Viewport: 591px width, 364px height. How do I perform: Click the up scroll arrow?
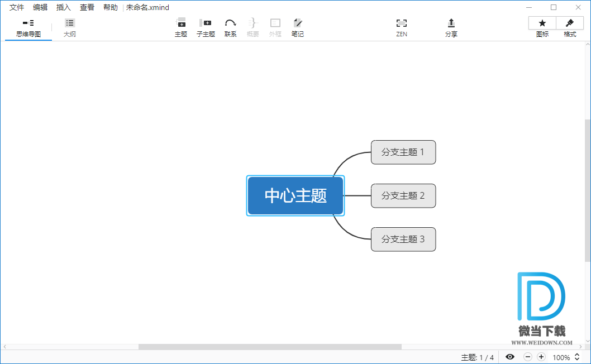588,45
